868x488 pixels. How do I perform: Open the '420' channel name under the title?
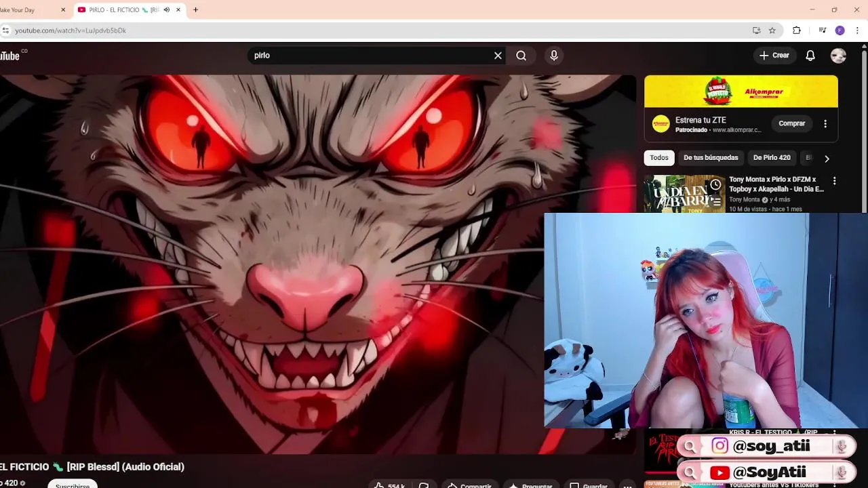point(9,483)
